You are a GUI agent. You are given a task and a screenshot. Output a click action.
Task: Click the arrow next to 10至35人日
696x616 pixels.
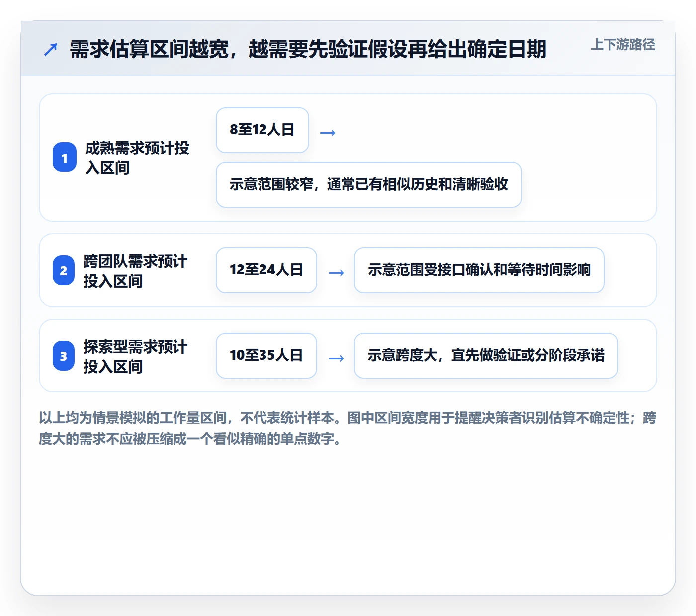click(x=336, y=358)
